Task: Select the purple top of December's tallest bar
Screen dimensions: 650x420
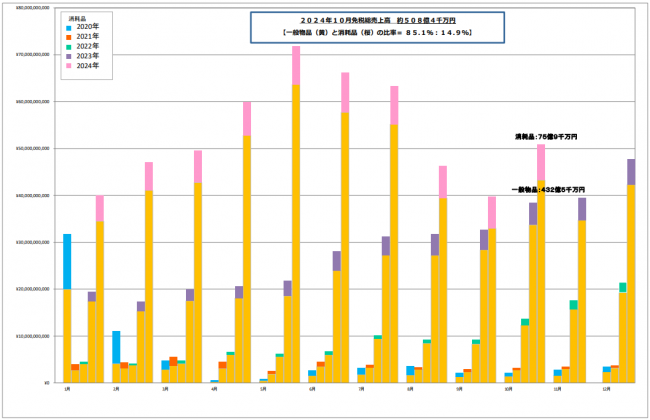Action: [x=631, y=172]
